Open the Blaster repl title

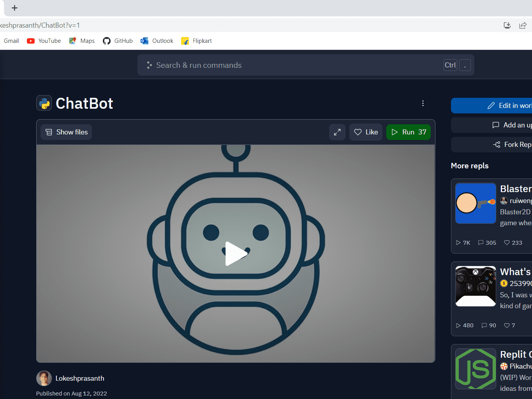[x=516, y=189]
